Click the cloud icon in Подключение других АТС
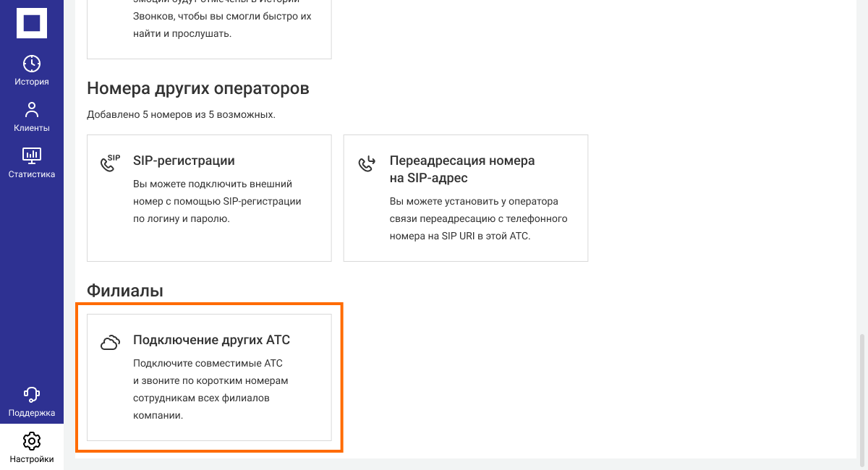 109,343
